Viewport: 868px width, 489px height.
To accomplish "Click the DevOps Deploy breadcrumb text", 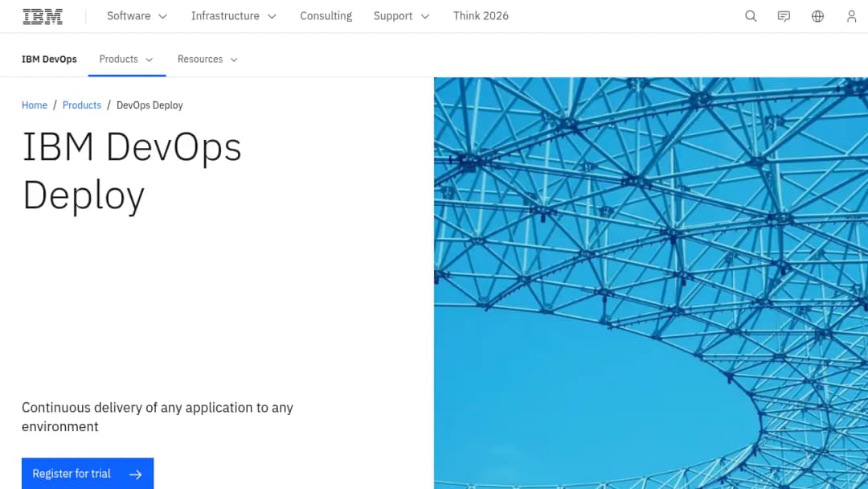I will click(x=149, y=105).
